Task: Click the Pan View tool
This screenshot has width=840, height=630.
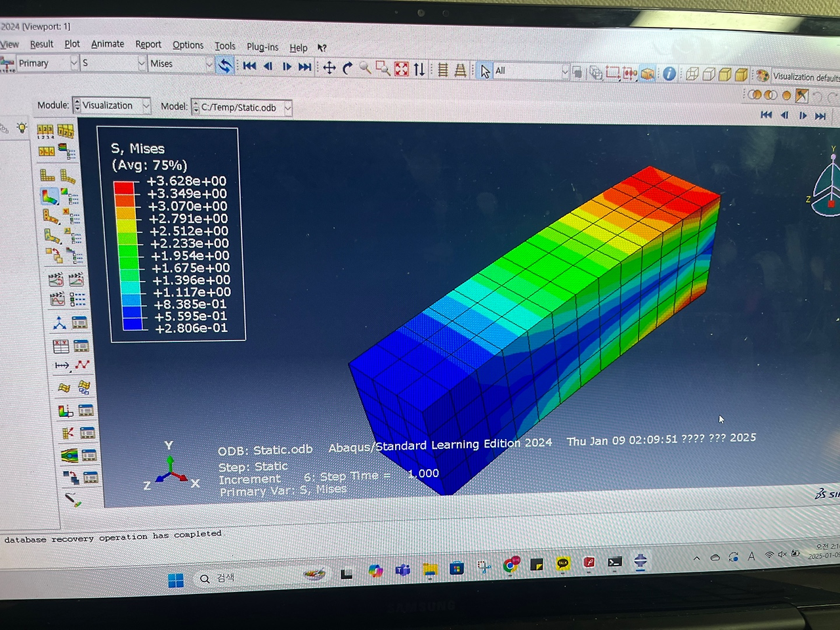Action: tap(329, 68)
